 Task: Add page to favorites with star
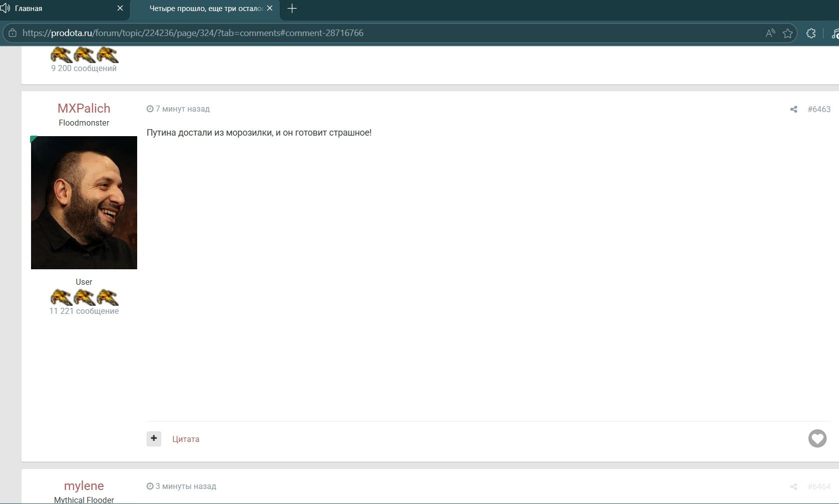pos(787,33)
